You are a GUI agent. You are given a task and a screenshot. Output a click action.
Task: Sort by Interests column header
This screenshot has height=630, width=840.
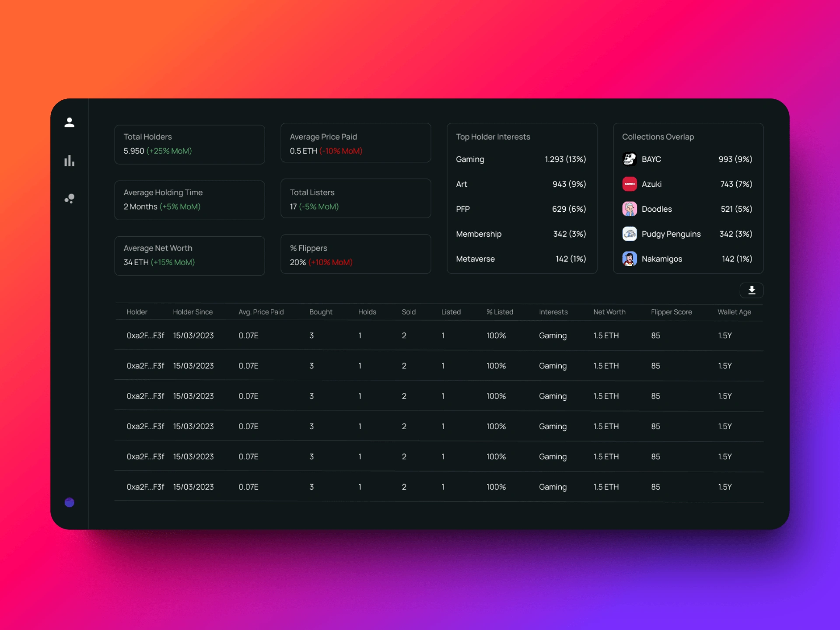(x=553, y=312)
